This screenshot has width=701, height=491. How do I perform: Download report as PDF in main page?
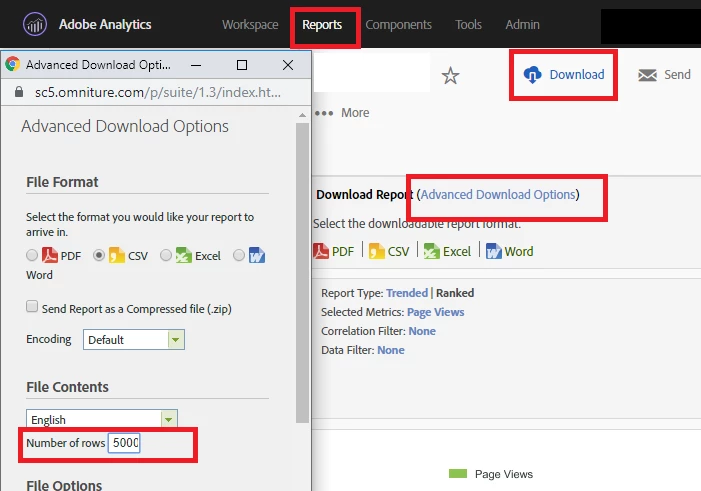point(334,251)
